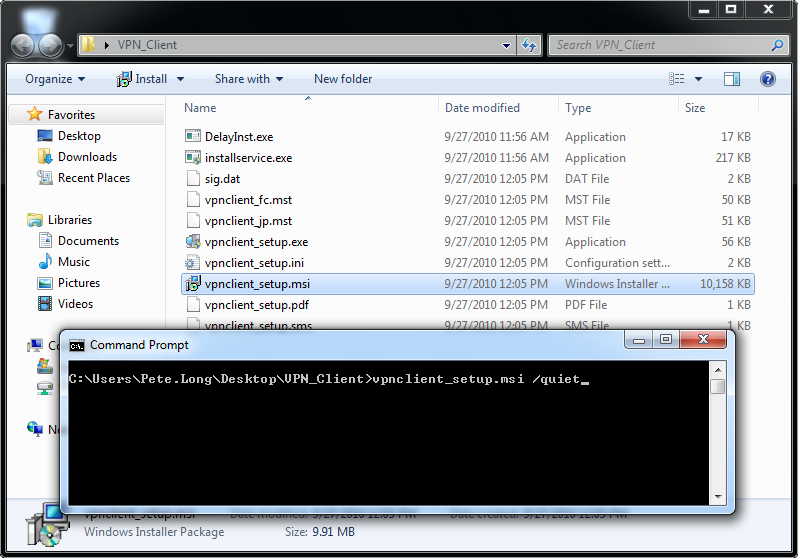The height and width of the screenshot is (558, 798).
Task: Click the Configuration sett... type cell
Action: pyautogui.click(x=617, y=263)
